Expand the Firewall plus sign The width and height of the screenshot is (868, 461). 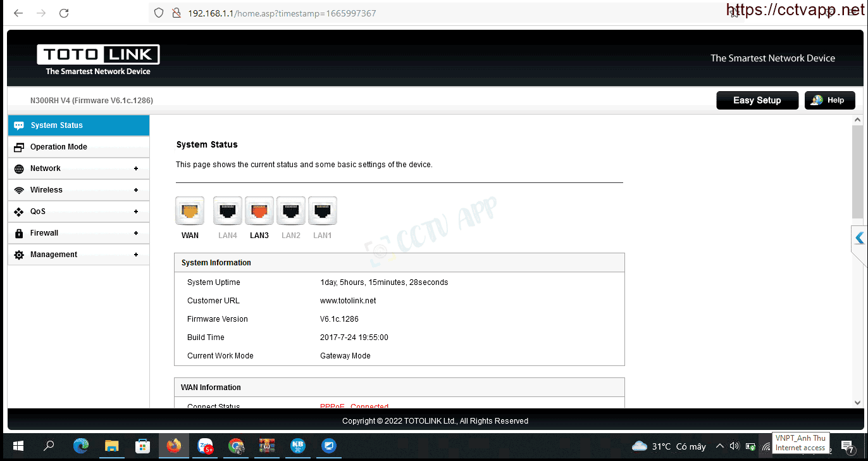pyautogui.click(x=136, y=233)
